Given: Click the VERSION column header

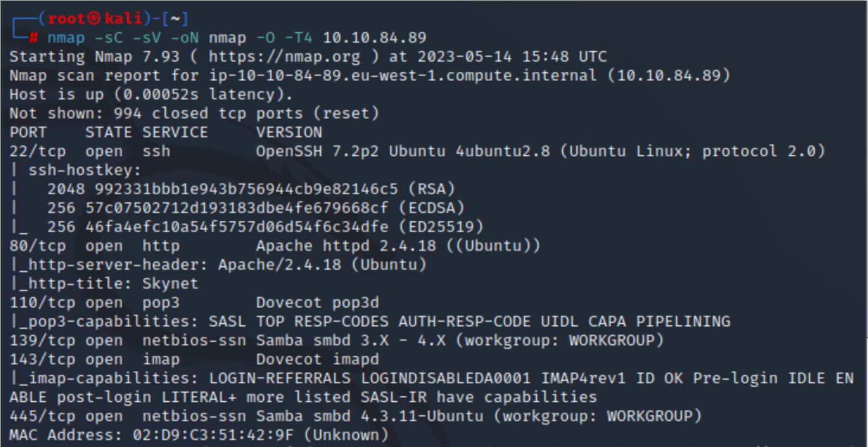Looking at the screenshot, I should tap(289, 133).
